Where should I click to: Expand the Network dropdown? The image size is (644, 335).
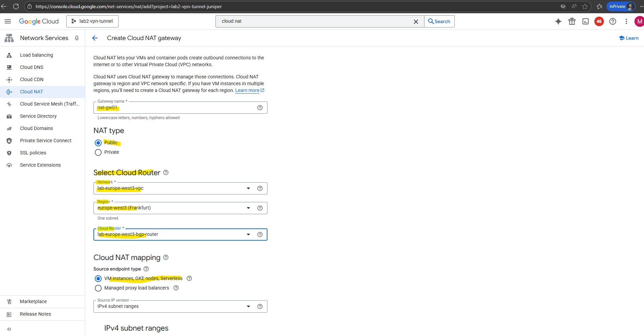248,188
